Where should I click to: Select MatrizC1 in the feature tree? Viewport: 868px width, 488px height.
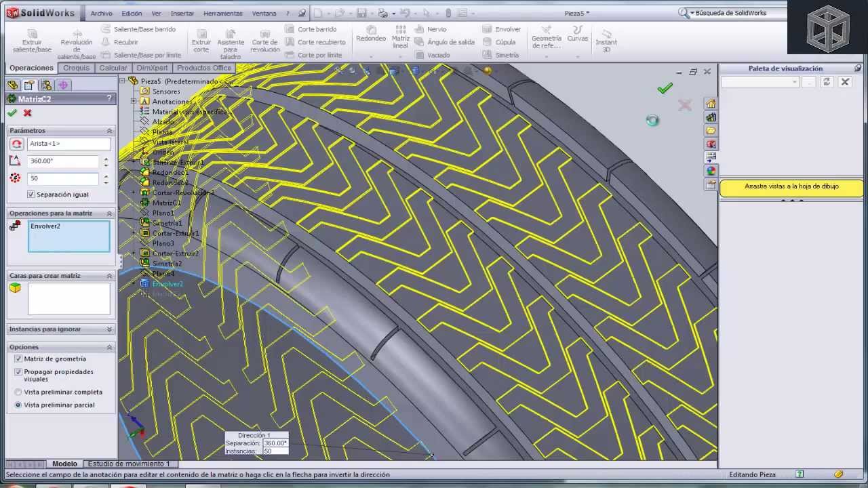(166, 203)
